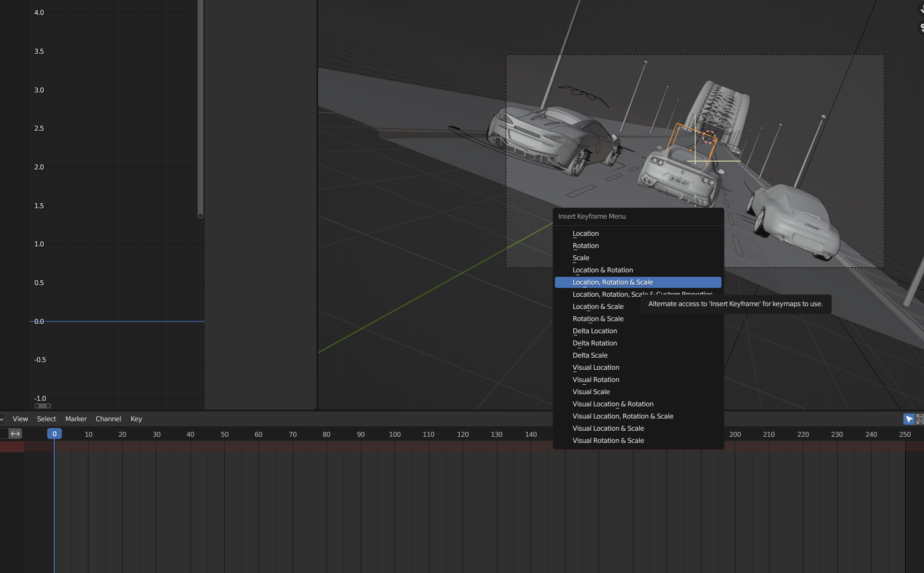924x573 pixels.
Task: Click the blue current frame marker at 0
Action: click(54, 434)
